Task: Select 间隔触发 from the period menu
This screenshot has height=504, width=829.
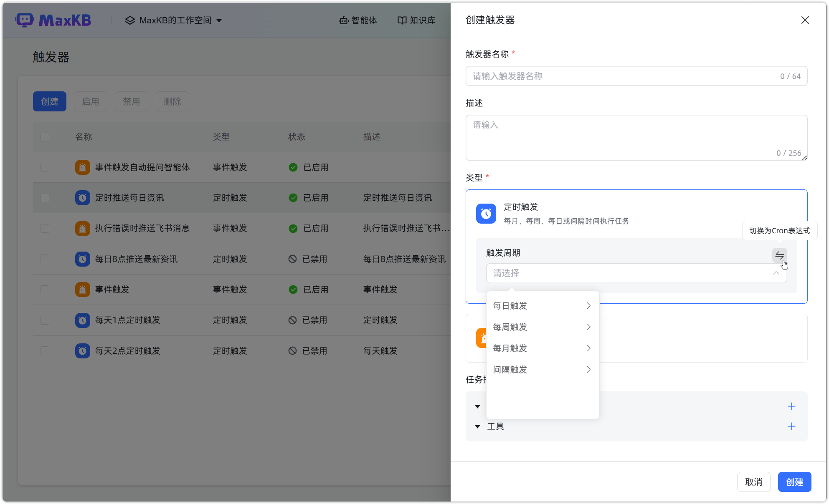Action: pyautogui.click(x=510, y=370)
